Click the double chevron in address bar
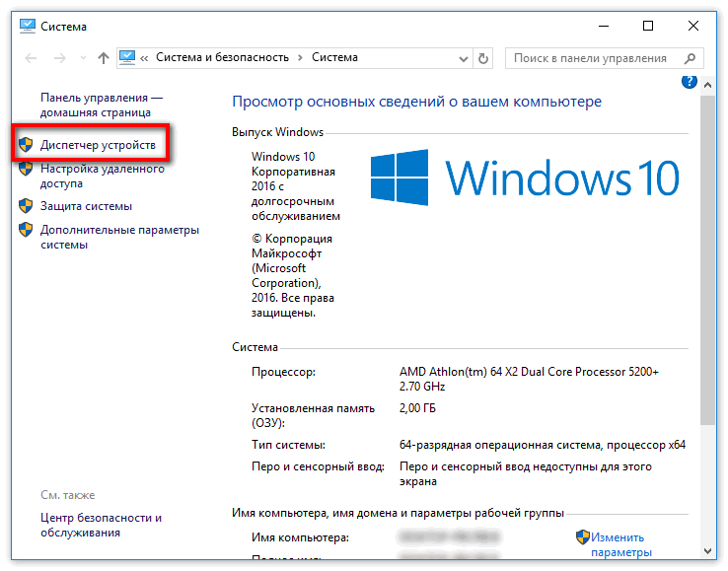This screenshot has height=571, width=728. (x=144, y=58)
